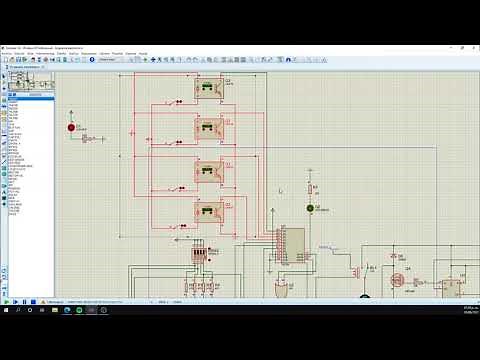Select the Junction Dot Mode tool
The height and width of the screenshot is (360, 480).
4,89
